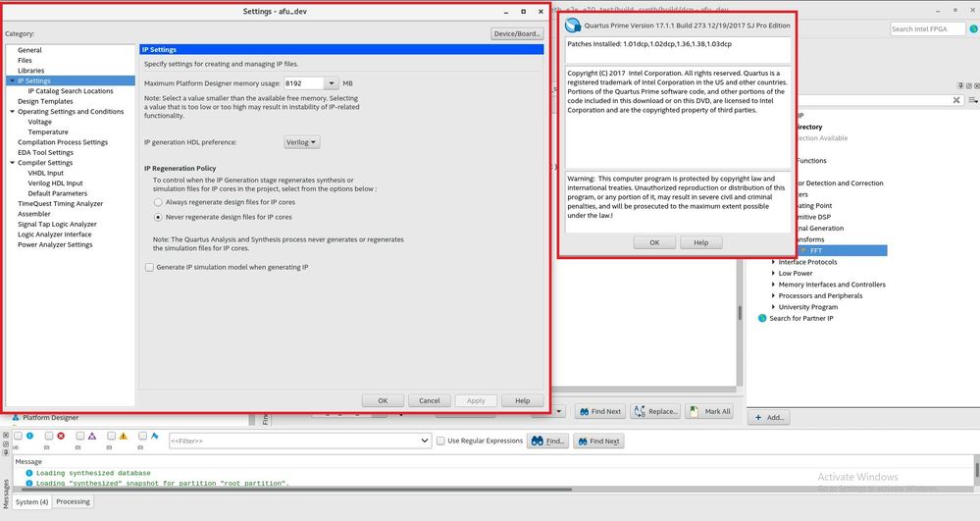980x521 pixels.
Task: Collapse the IP Settings tree node
Action: (x=12, y=80)
